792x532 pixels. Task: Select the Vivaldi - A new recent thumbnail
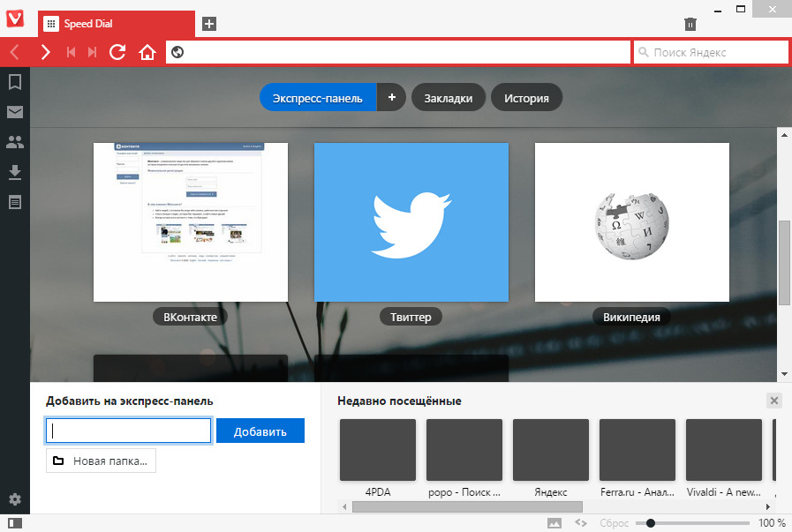coord(724,449)
